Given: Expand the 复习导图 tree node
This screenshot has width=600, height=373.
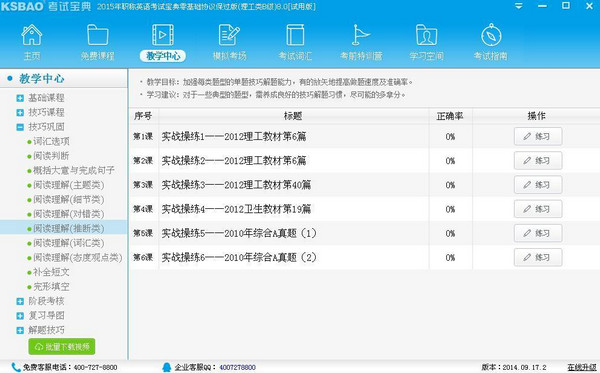Looking at the screenshot, I should click(x=20, y=316).
